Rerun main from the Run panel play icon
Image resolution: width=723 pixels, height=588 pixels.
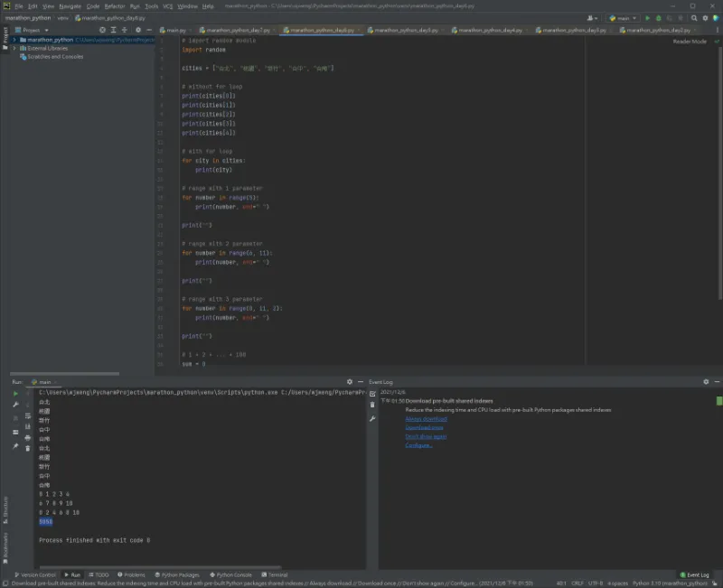(15, 394)
